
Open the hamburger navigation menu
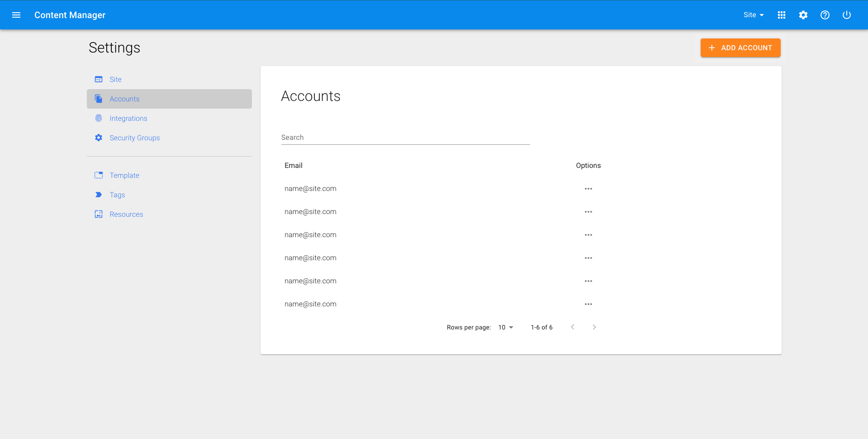[16, 15]
